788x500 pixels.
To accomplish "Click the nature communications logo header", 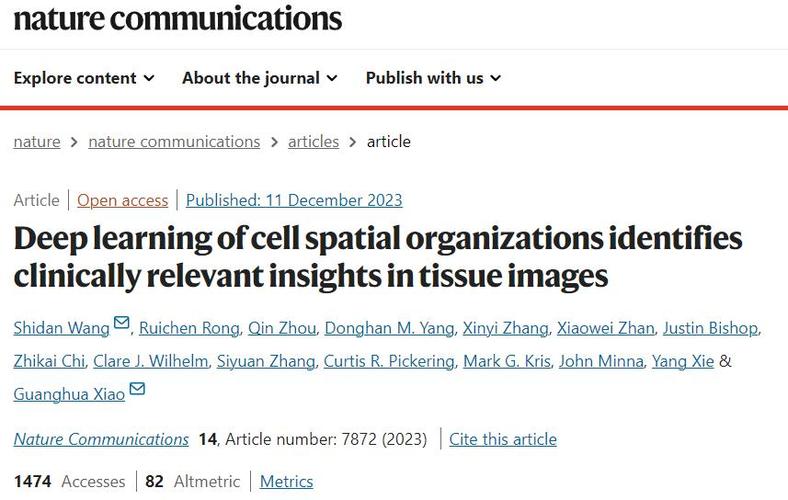I will click(177, 19).
